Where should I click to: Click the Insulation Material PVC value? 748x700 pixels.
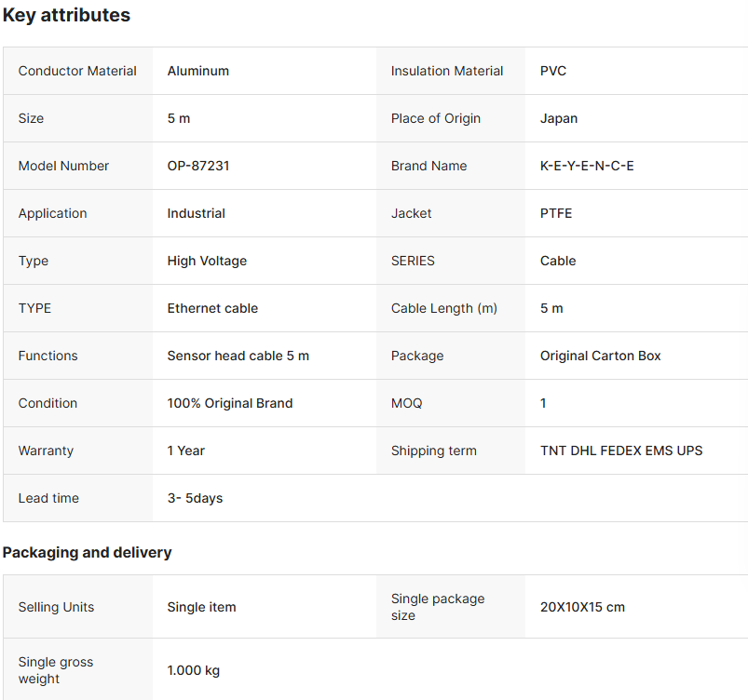click(x=553, y=71)
